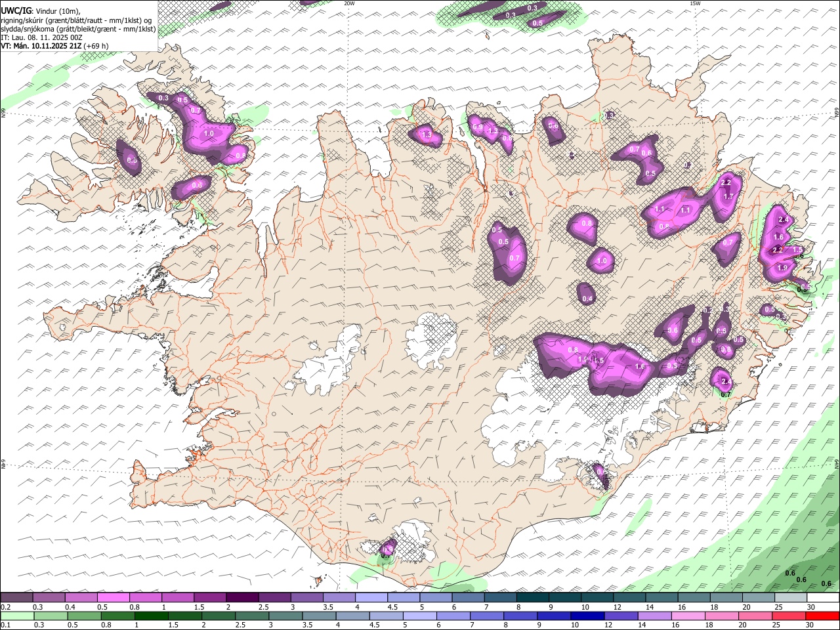Image resolution: width=840 pixels, height=630 pixels.
Task: Click the medium green swatch between lower 0.5 and 0.8
Action: pyautogui.click(x=84, y=616)
